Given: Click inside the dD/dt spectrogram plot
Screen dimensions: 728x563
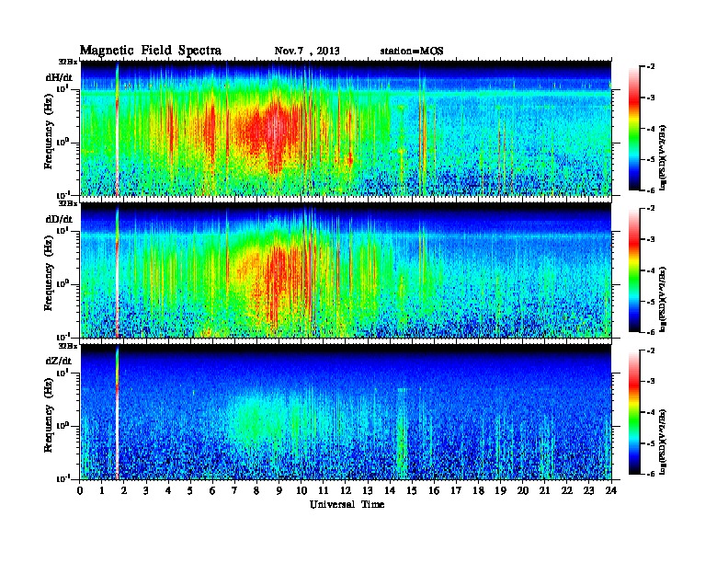Looking at the screenshot, I should tap(346, 270).
